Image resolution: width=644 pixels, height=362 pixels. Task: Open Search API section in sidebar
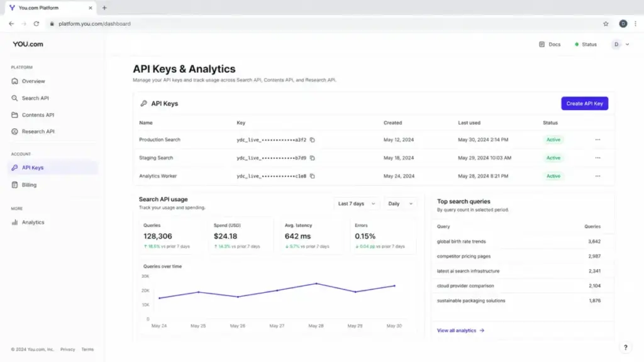(35, 98)
